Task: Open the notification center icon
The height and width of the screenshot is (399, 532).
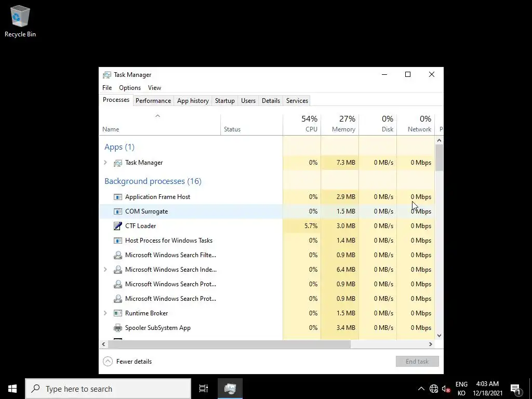Action: coord(515,389)
